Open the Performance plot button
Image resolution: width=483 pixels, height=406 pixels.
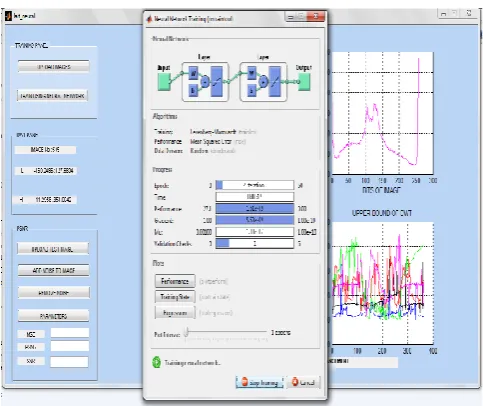pyautogui.click(x=175, y=281)
